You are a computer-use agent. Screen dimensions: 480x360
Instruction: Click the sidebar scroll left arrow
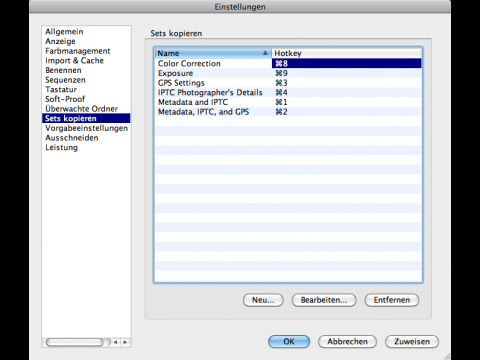pos(116,342)
